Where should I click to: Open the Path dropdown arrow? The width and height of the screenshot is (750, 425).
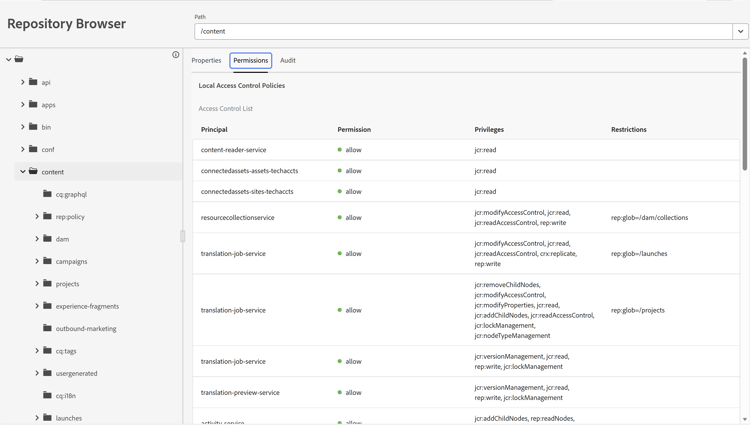click(740, 31)
